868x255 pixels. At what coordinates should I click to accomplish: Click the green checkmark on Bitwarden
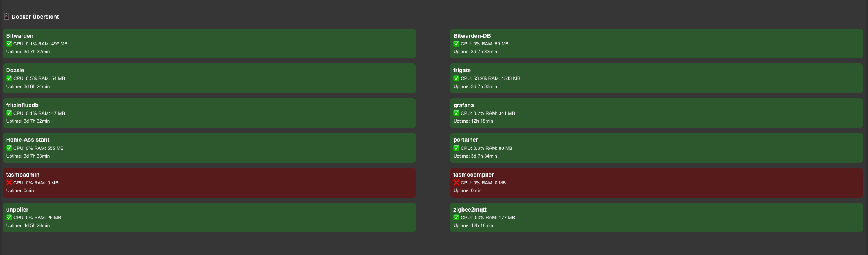[x=9, y=44]
